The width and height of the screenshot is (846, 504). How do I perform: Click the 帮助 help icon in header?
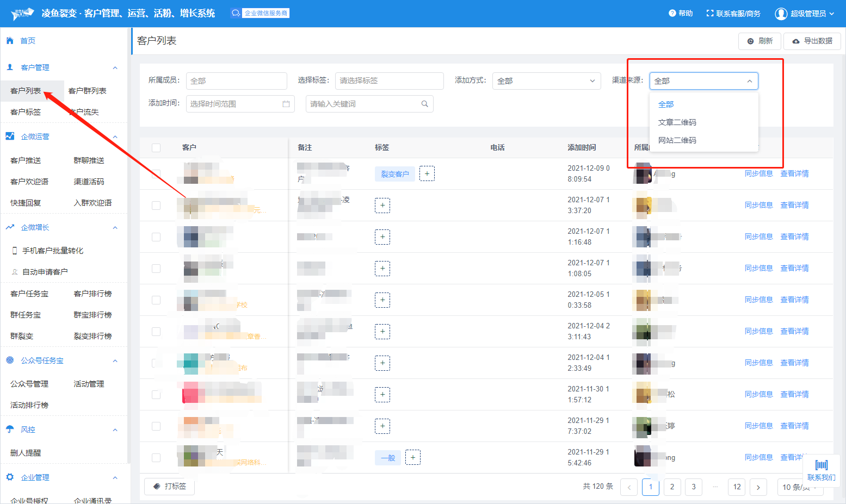tap(672, 13)
